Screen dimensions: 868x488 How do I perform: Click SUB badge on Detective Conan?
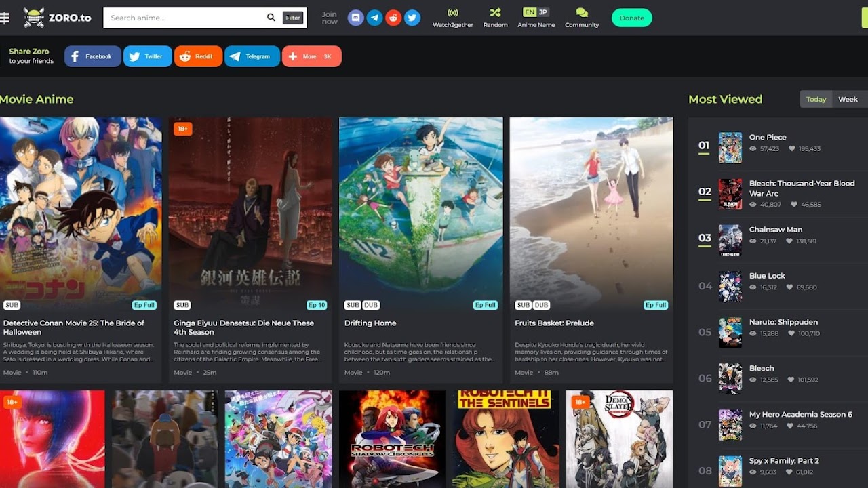click(12, 305)
